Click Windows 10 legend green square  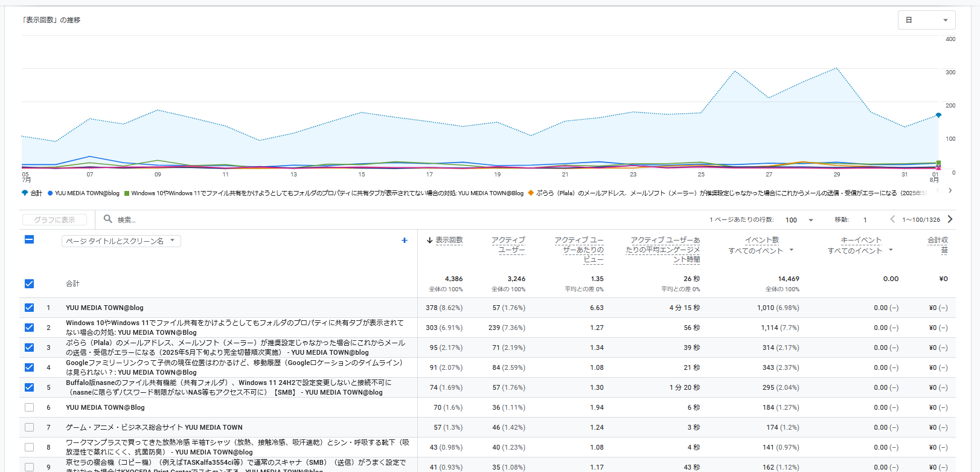click(127, 193)
